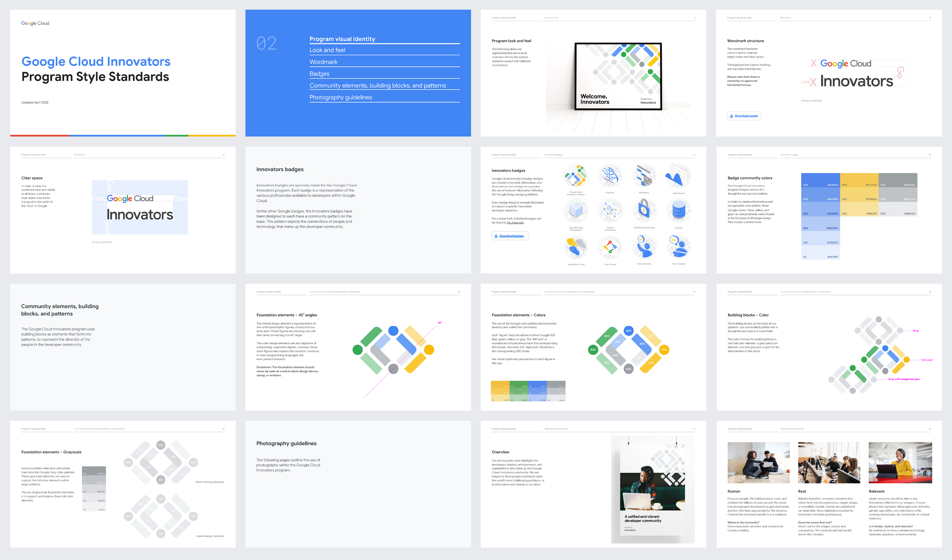Click the Download assets button

[x=744, y=116]
